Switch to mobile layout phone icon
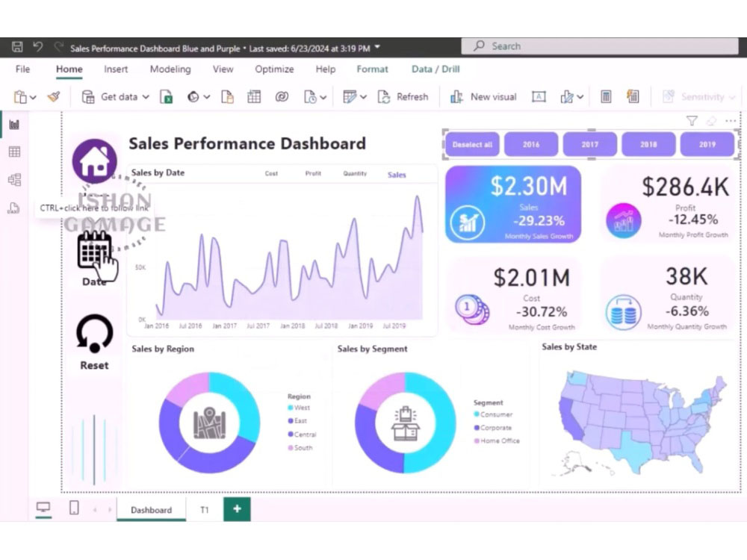Viewport: 747px width, 560px height. [74, 508]
